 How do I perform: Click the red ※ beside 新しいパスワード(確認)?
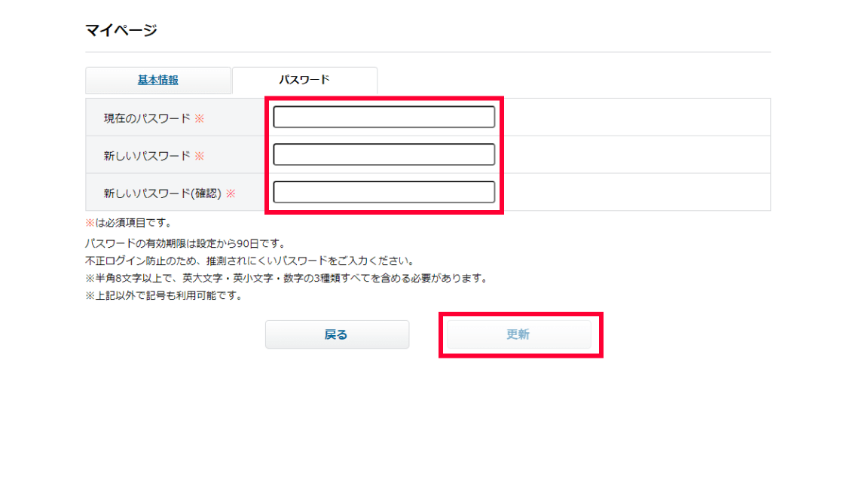pyautogui.click(x=231, y=194)
